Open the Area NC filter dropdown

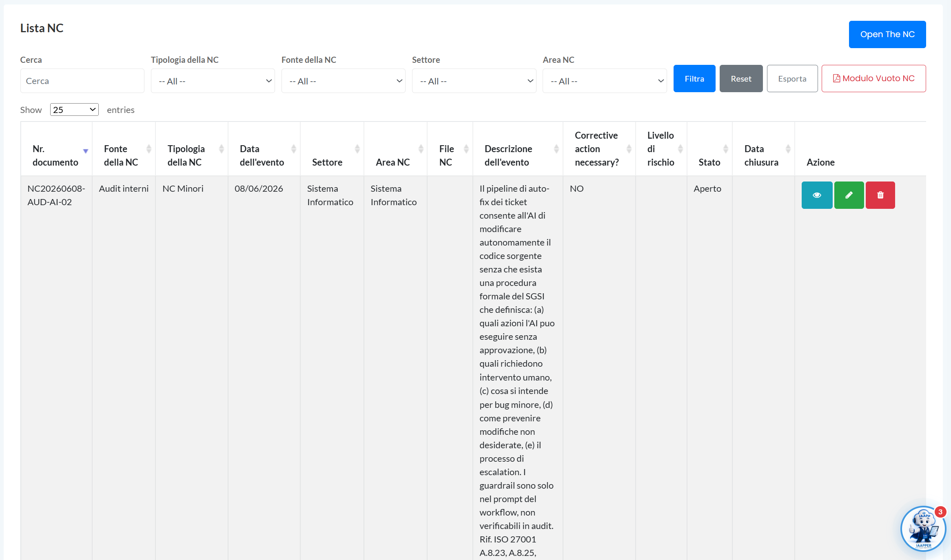pyautogui.click(x=605, y=81)
